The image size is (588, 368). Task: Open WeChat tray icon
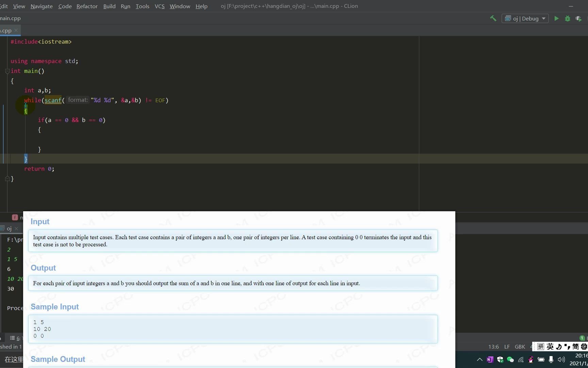point(510,359)
